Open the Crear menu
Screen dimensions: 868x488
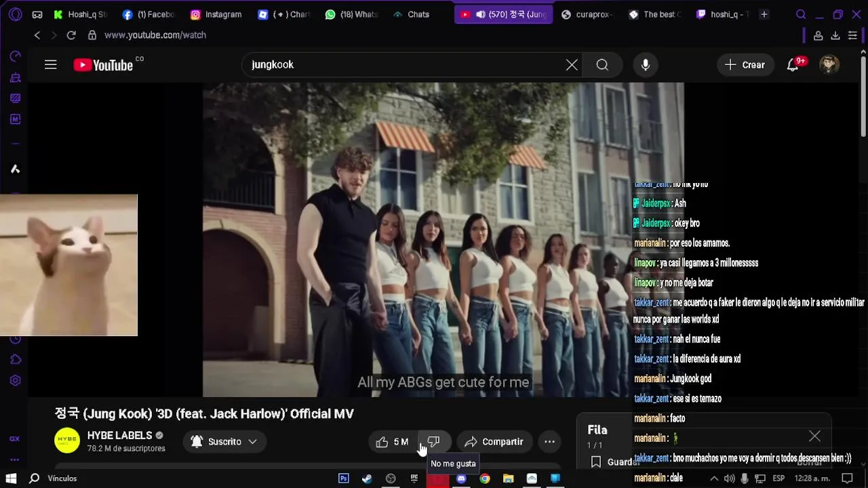[745, 64]
